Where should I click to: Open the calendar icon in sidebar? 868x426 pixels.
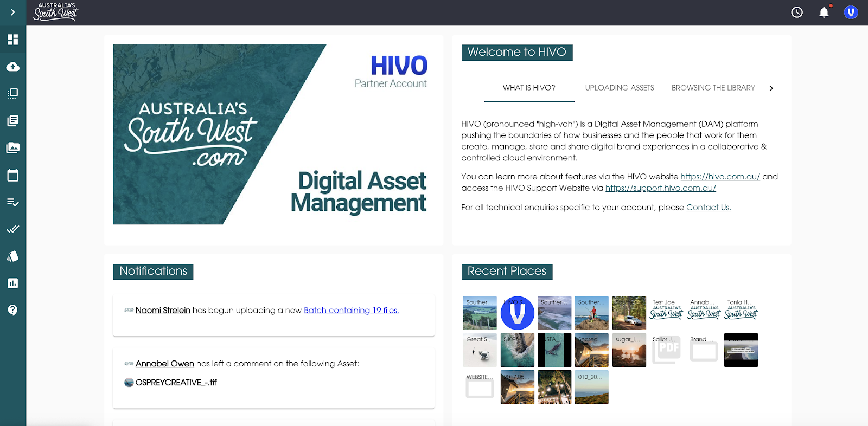click(x=13, y=175)
